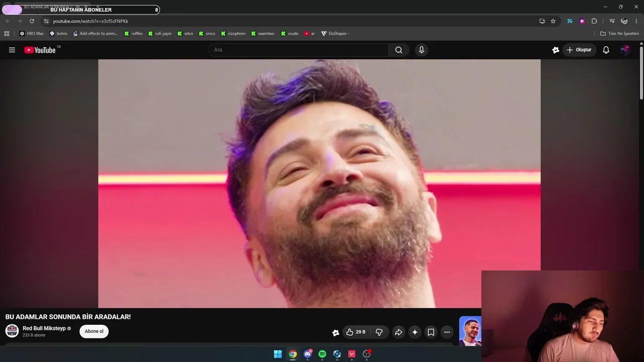Open the HBO Max bookmark
The width and height of the screenshot is (644, 362).
[x=31, y=34]
